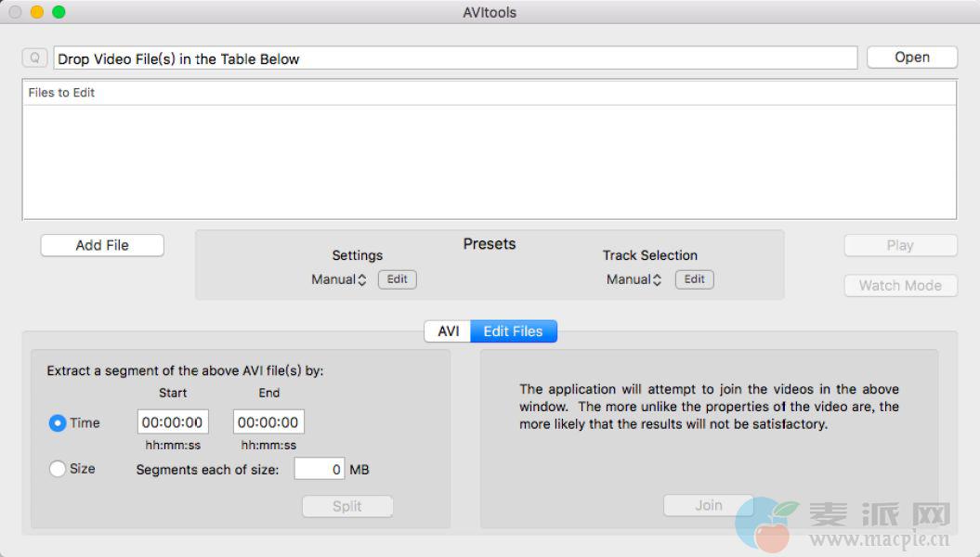Click the End time input field
This screenshot has width=980, height=557.
coord(268,422)
